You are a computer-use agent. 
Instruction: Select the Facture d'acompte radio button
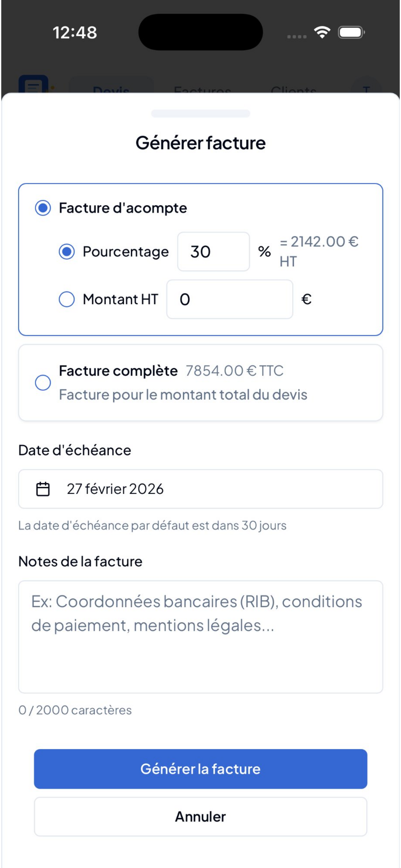[x=43, y=208]
